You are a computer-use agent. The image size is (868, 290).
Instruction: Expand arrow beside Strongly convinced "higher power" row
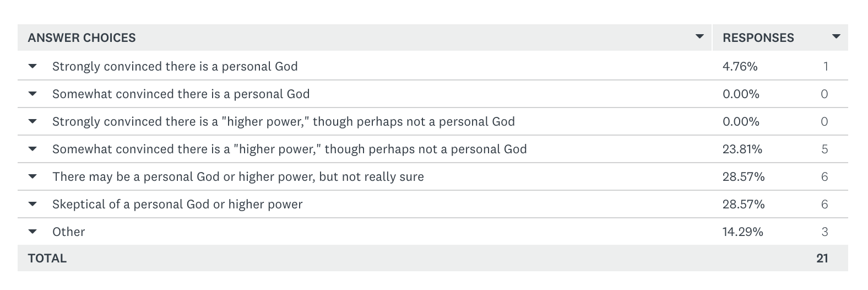[32, 121]
